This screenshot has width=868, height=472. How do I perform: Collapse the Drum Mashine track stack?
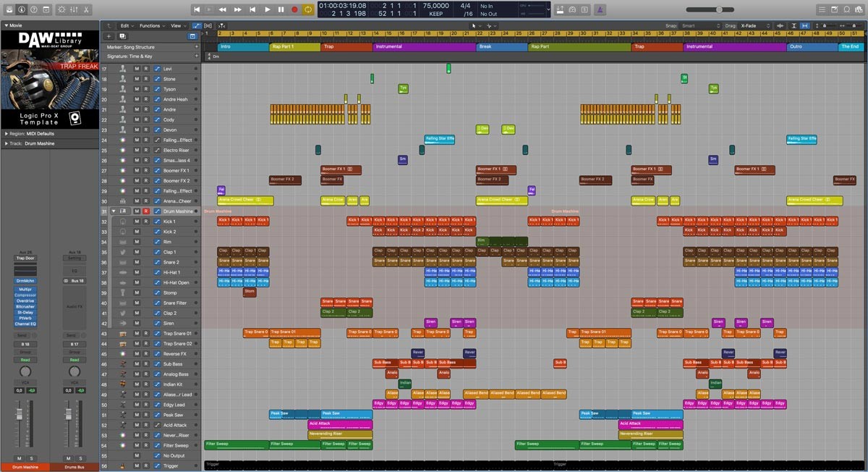[114, 211]
